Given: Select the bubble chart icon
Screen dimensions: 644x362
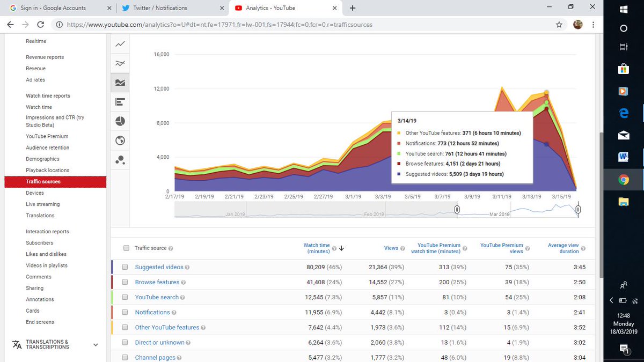Looking at the screenshot, I should 120,159.
